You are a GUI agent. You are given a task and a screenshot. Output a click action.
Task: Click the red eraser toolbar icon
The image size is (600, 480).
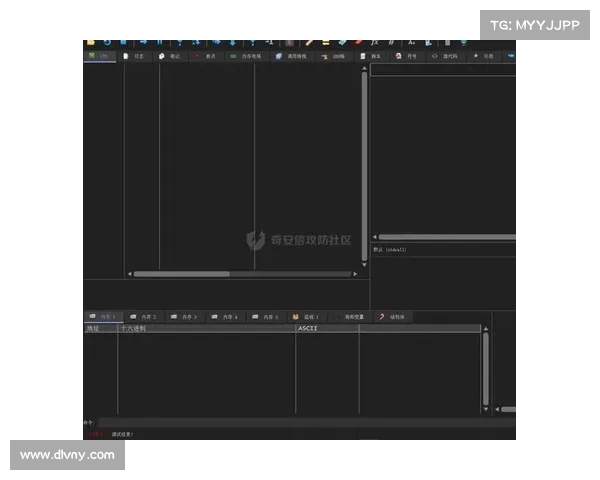point(359,42)
